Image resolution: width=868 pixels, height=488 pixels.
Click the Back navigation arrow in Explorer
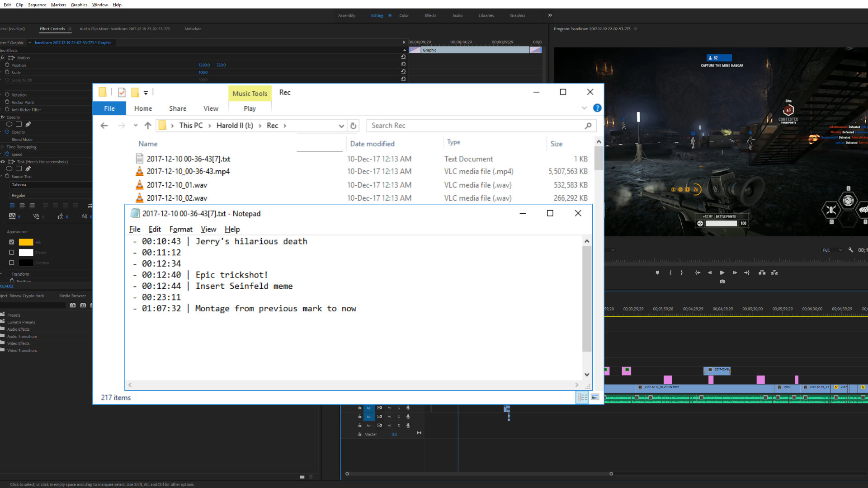[104, 125]
